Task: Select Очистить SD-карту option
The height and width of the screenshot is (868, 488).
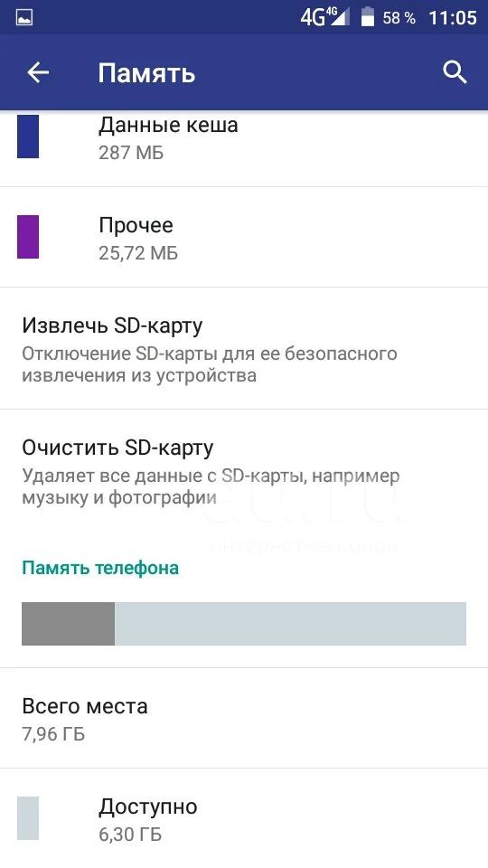Action: (244, 471)
